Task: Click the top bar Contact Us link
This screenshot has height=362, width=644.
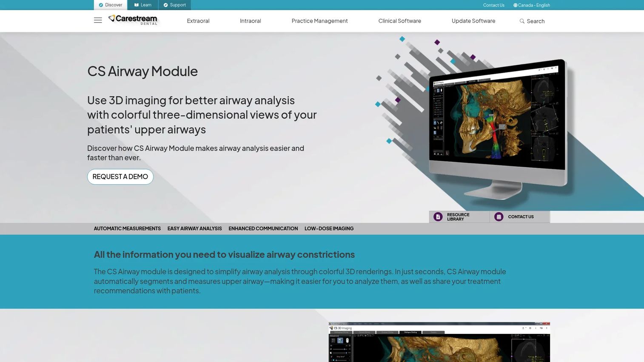Action: click(x=493, y=5)
